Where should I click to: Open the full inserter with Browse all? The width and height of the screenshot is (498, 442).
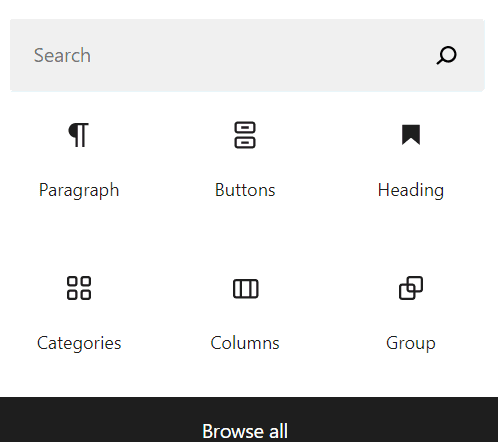pos(245,431)
